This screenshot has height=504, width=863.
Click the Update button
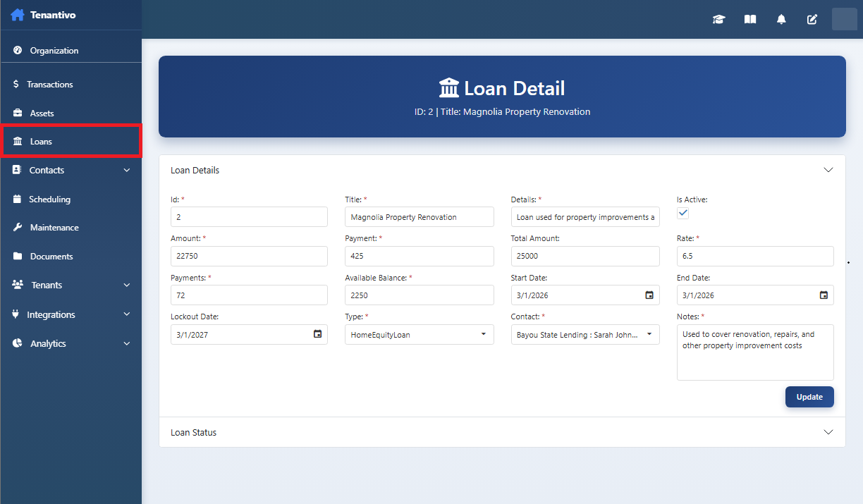coord(809,397)
